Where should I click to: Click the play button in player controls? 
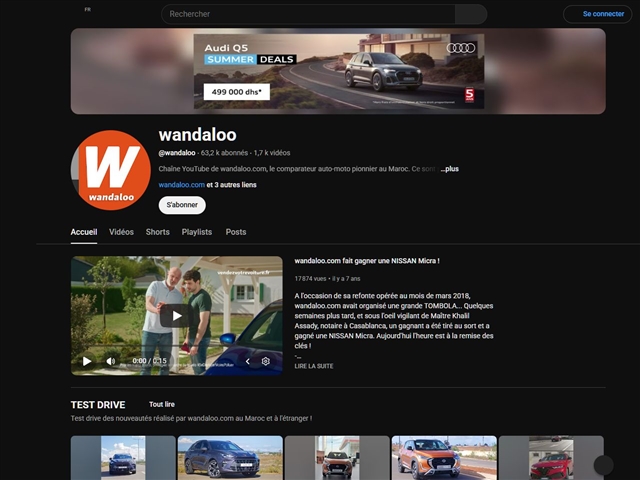pos(87,361)
